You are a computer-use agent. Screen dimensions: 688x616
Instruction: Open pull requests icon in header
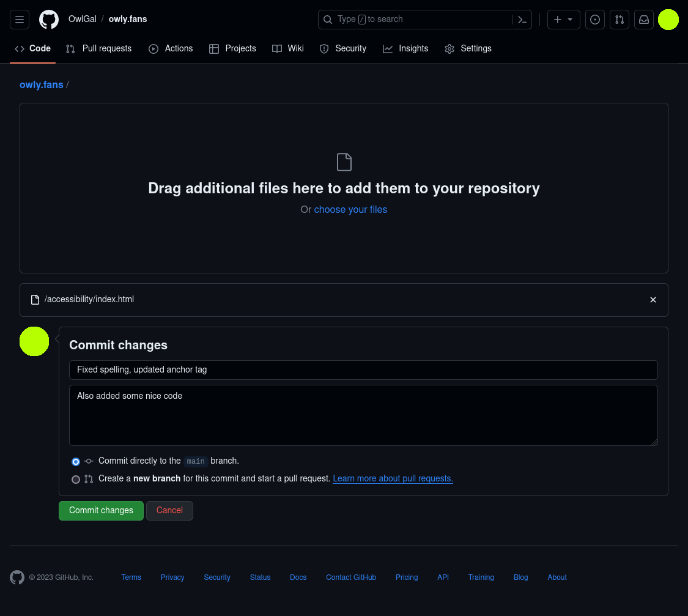pyautogui.click(x=620, y=20)
